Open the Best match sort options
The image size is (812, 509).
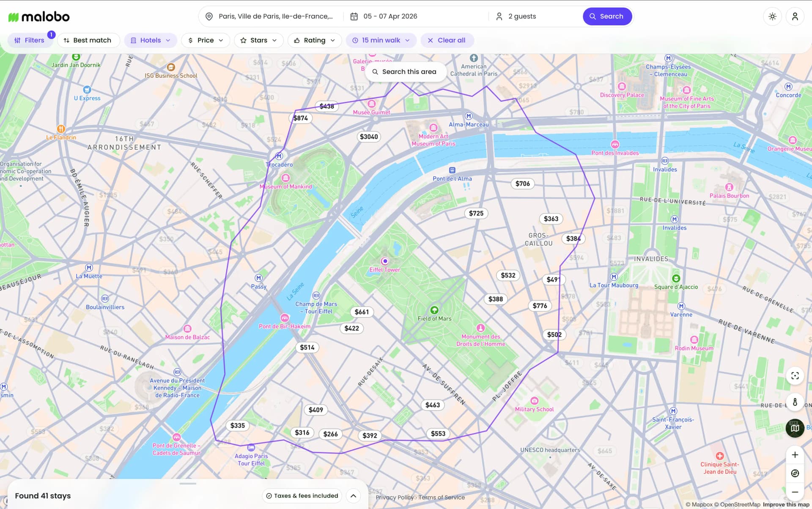pyautogui.click(x=88, y=40)
